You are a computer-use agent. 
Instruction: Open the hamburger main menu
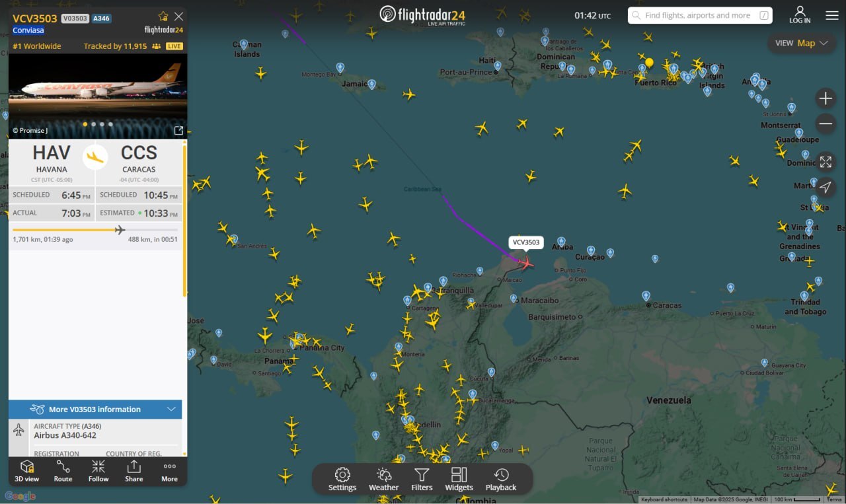[831, 15]
